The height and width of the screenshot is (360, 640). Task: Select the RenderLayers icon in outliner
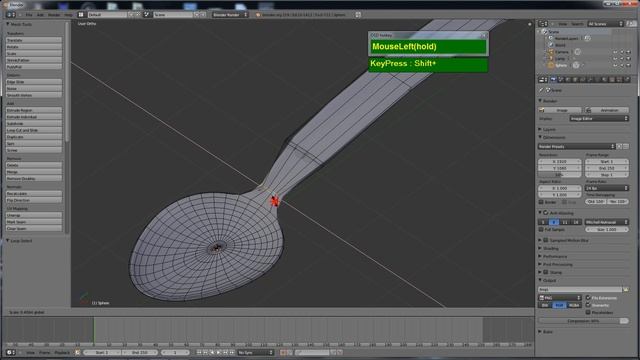point(550,38)
